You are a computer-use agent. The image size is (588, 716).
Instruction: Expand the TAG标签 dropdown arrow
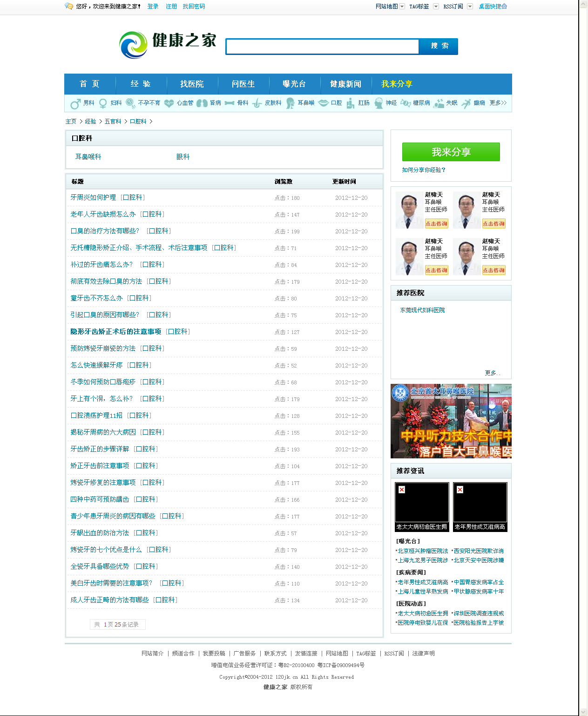(x=436, y=7)
